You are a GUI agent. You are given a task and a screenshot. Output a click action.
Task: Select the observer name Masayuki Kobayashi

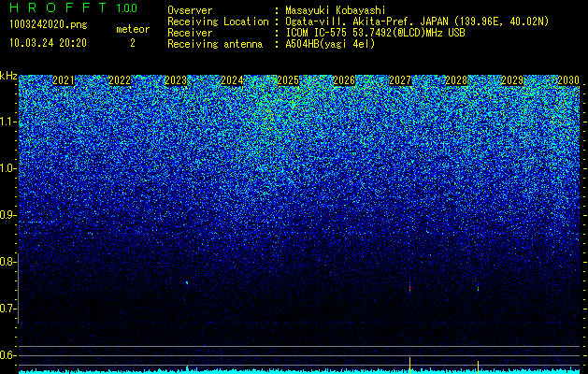click(x=336, y=10)
